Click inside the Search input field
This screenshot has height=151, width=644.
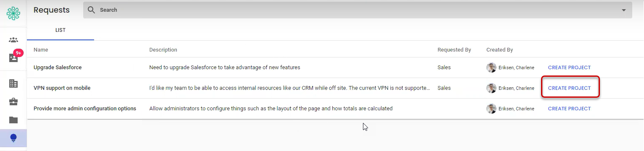coord(357,10)
